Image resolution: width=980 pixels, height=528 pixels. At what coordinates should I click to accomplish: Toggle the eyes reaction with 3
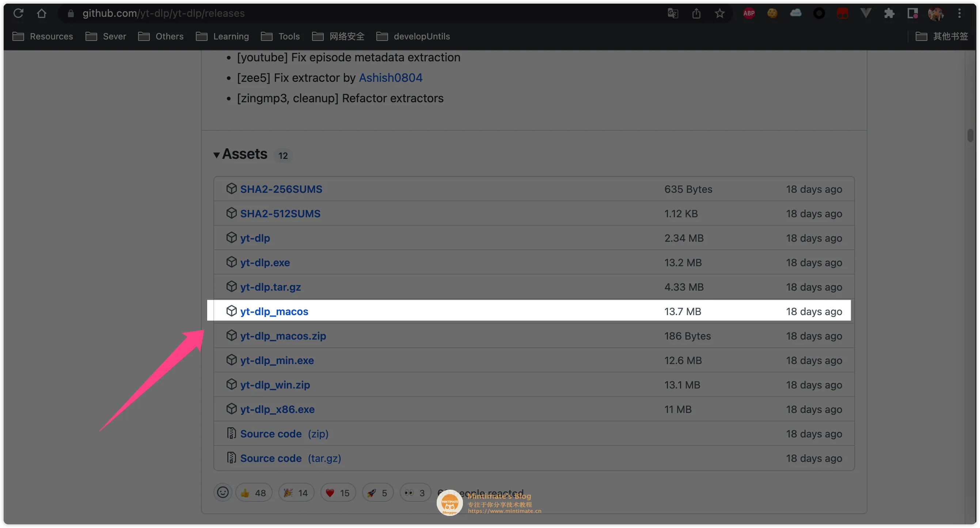pyautogui.click(x=415, y=493)
